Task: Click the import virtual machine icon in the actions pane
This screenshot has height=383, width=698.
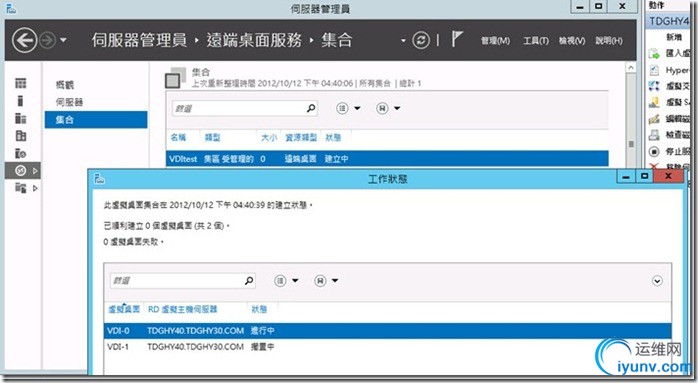Action: click(654, 53)
